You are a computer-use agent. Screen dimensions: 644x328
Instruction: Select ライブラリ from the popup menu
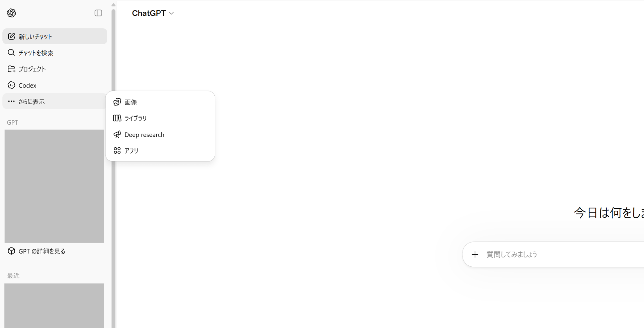point(136,118)
